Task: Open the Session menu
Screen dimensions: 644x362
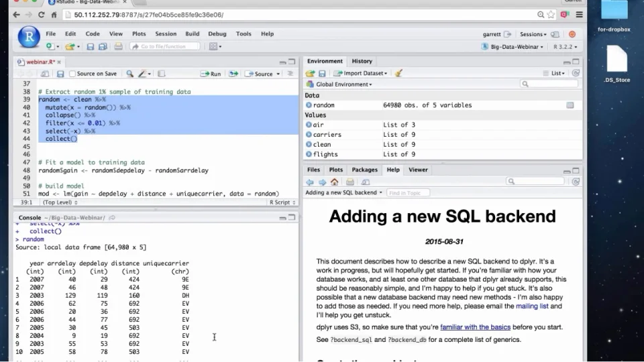Action: pos(166,34)
